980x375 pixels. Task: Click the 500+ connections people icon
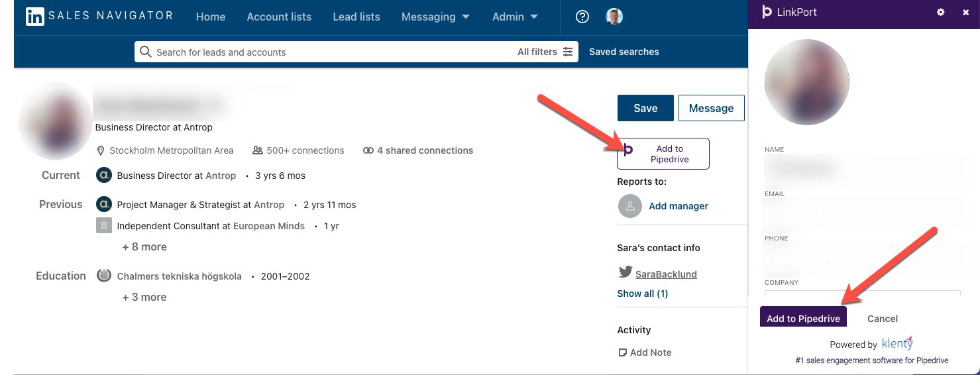pos(258,150)
